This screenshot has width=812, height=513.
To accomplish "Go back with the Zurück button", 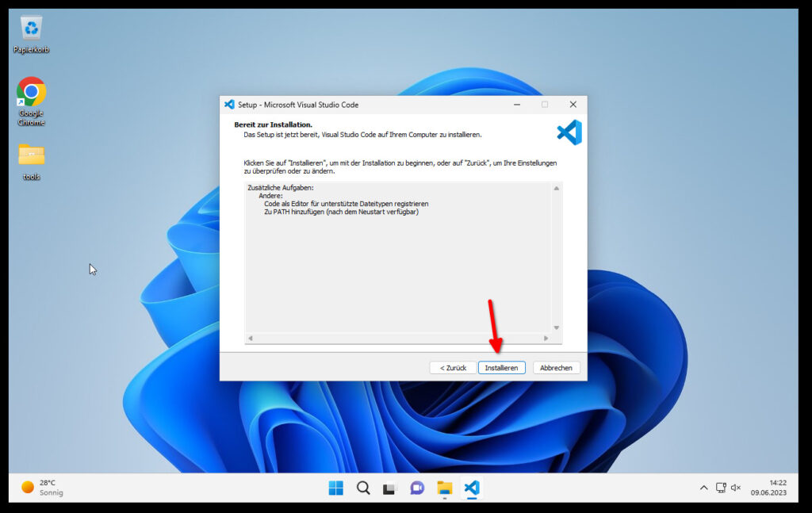I will (x=453, y=368).
